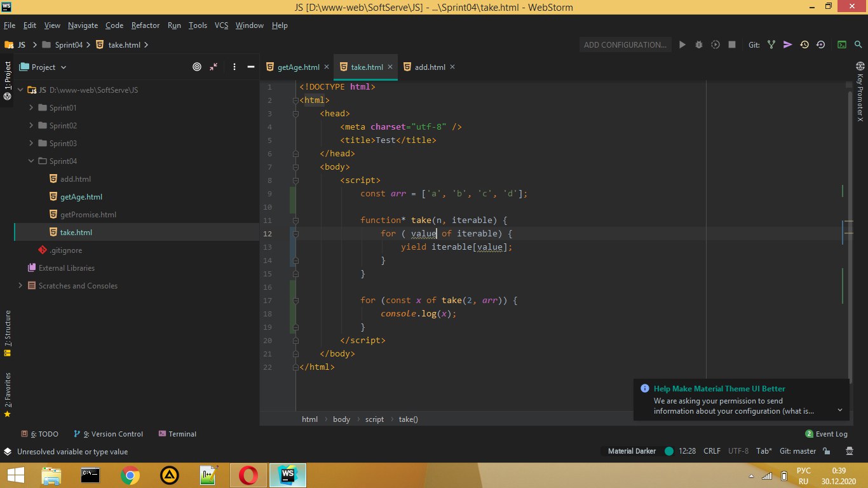
Task: Open the Terminal tool window
Action: [x=177, y=434]
